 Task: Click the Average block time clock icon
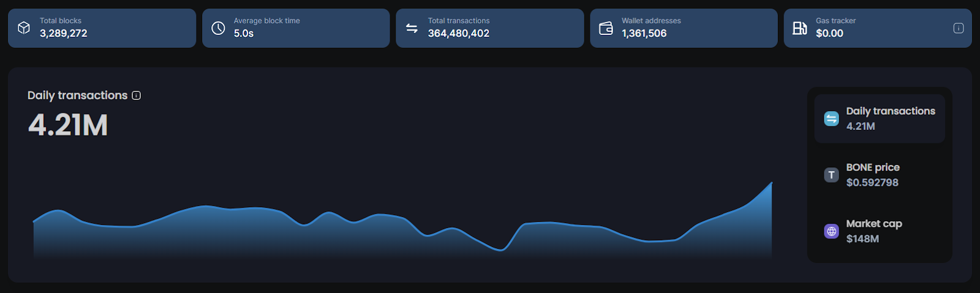(218, 28)
